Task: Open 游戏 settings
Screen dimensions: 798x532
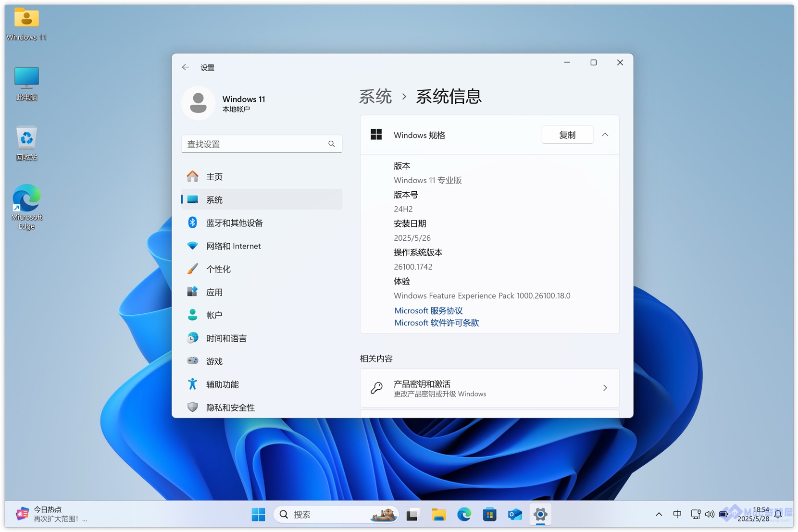Action: click(x=262, y=361)
